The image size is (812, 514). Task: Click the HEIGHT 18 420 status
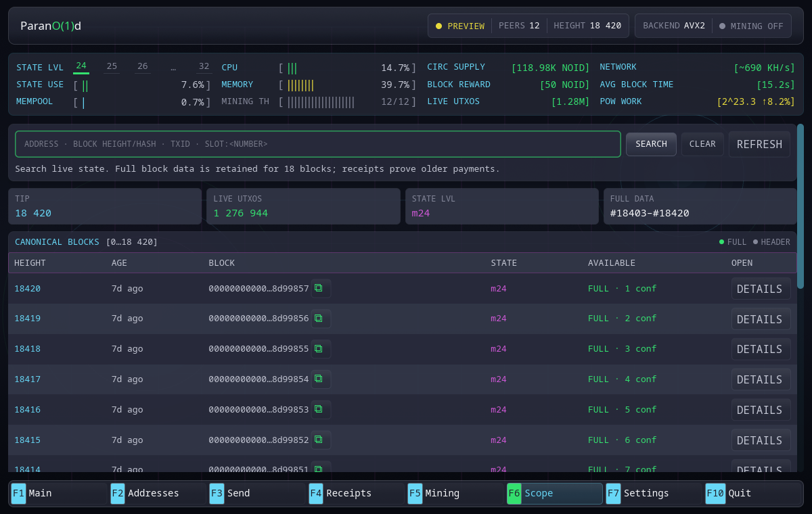click(x=587, y=26)
